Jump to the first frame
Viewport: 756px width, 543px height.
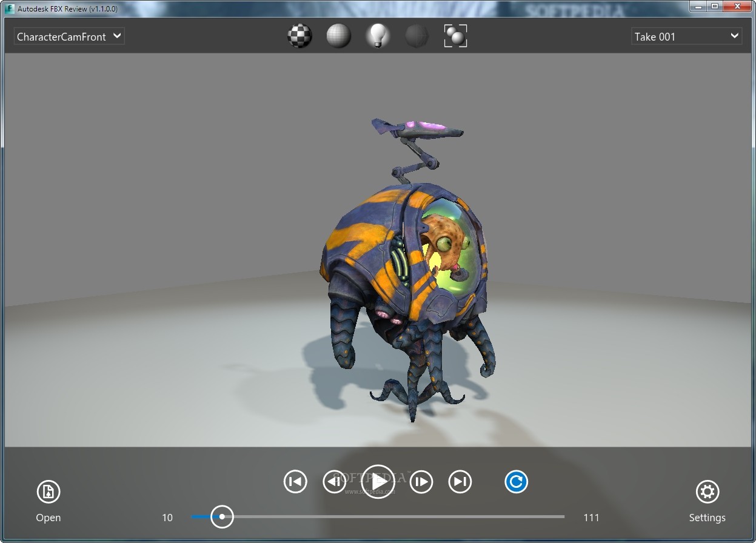point(295,482)
